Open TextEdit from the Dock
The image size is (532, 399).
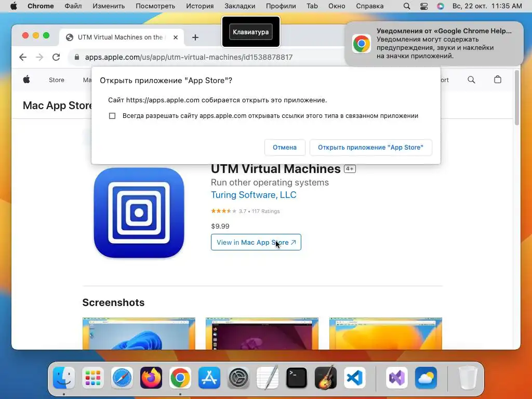(268, 378)
